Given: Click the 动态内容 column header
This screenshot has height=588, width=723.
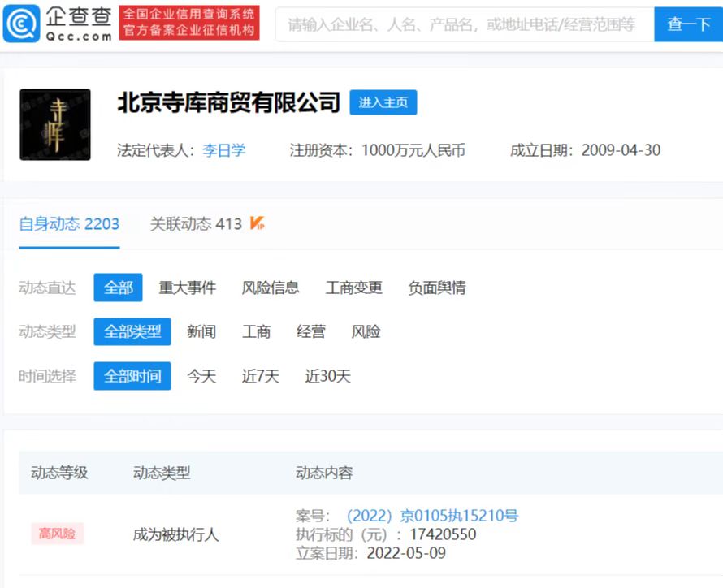Looking at the screenshot, I should coord(324,473).
